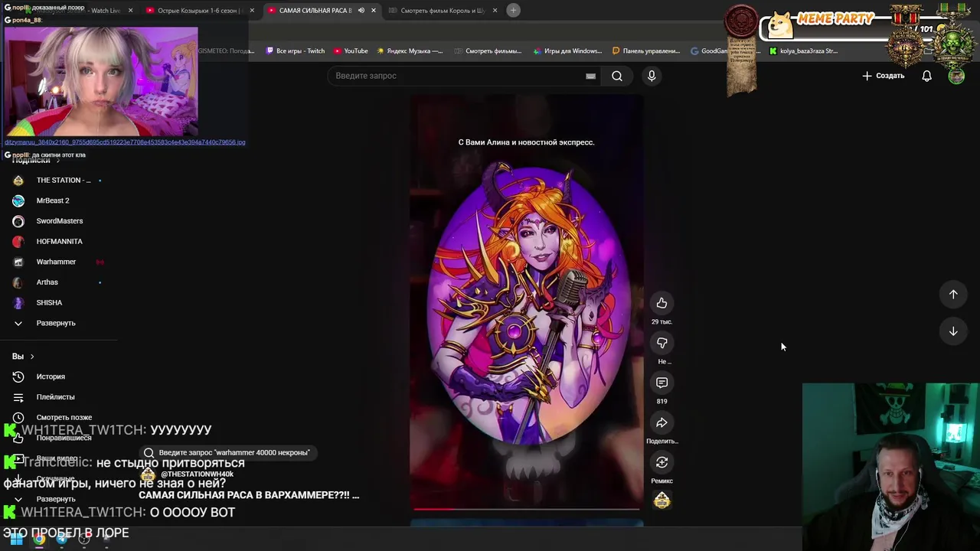
Task: Close the Острые Козырьки tab
Action: click(252, 11)
